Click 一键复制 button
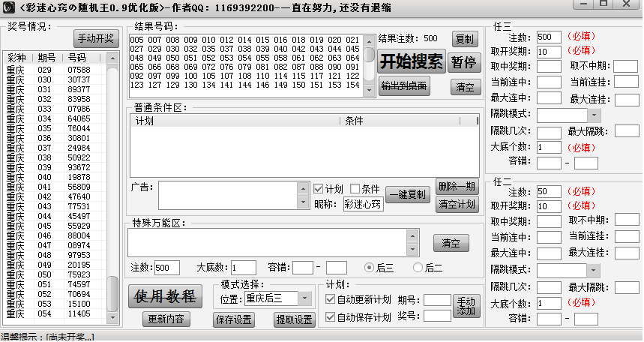 [408, 195]
